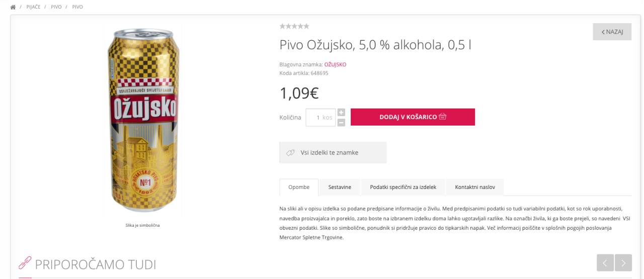Open the Opombe tab

point(299,187)
